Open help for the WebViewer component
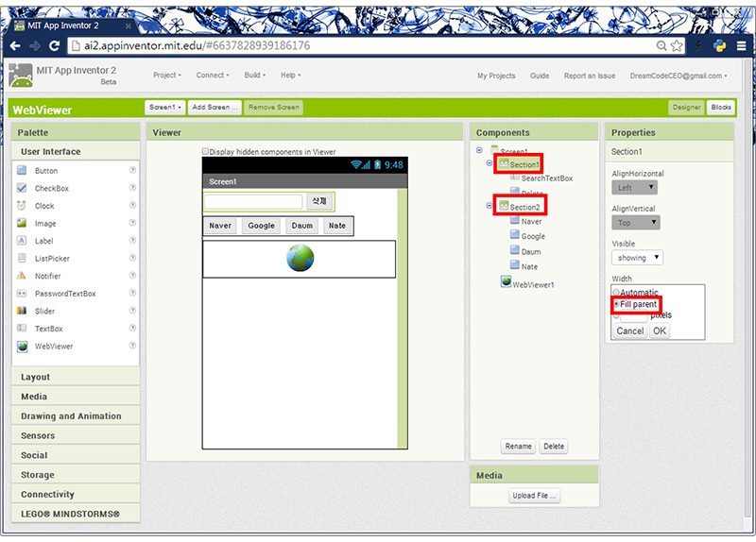The image size is (756, 542). click(132, 346)
